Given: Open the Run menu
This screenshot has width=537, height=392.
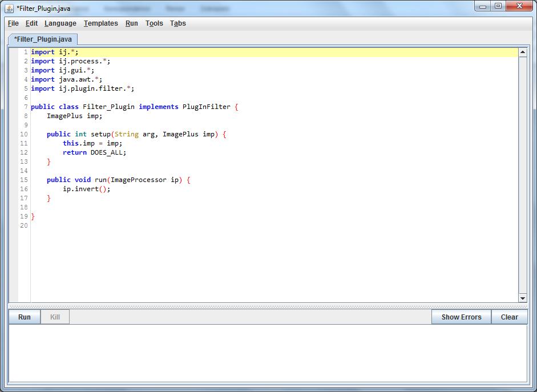Looking at the screenshot, I should pyautogui.click(x=131, y=23).
